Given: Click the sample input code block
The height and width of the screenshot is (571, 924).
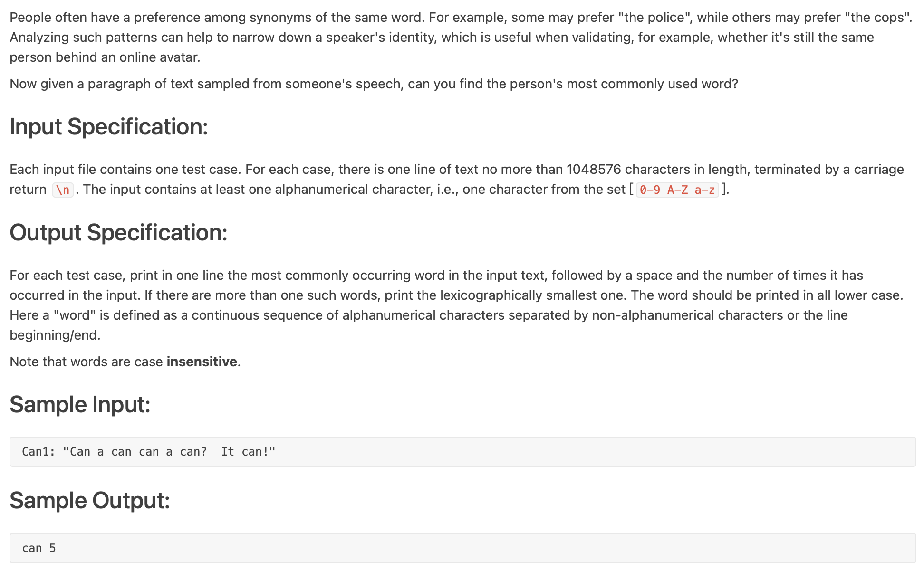Looking at the screenshot, I should (462, 452).
